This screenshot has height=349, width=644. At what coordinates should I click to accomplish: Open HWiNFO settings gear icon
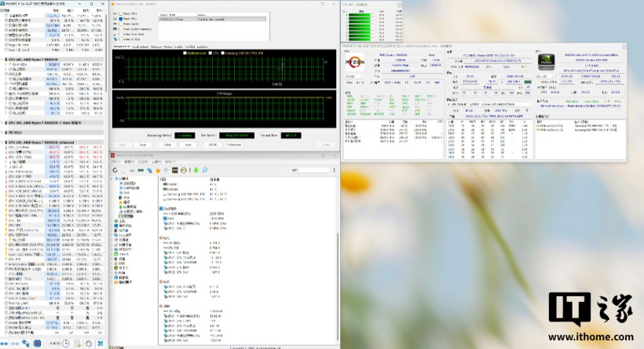pyautogui.click(x=89, y=343)
